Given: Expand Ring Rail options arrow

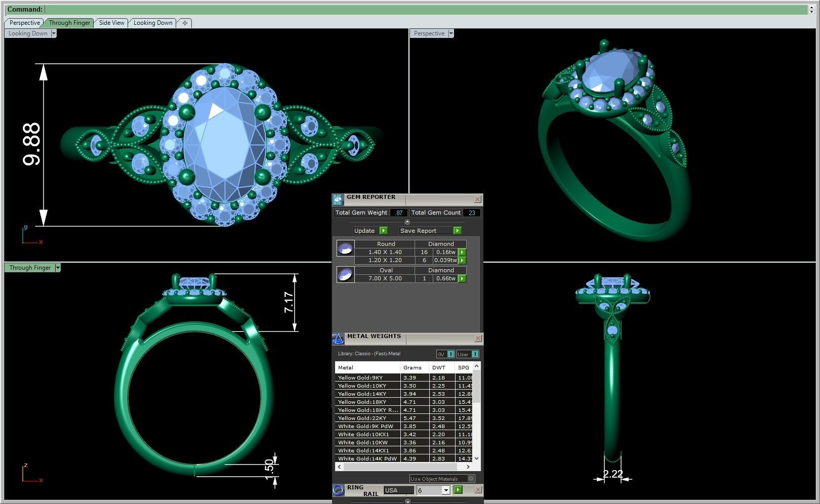Looking at the screenshot, I should click(408, 501).
